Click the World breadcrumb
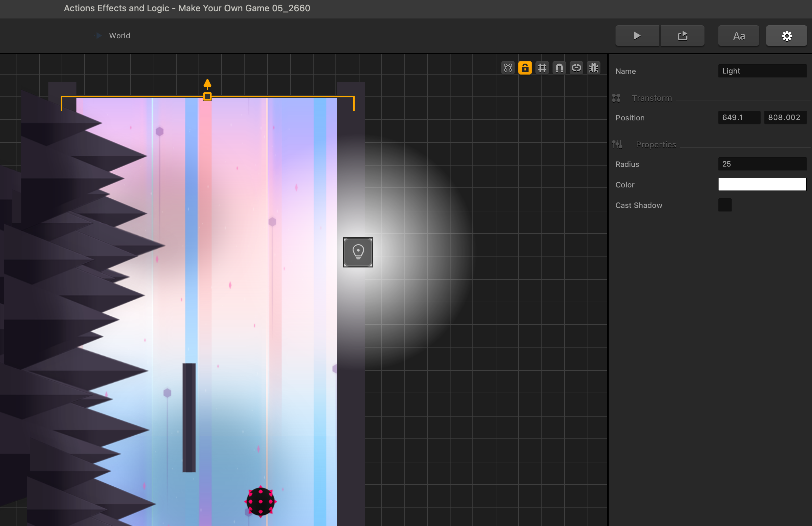This screenshot has width=812, height=526. (119, 36)
